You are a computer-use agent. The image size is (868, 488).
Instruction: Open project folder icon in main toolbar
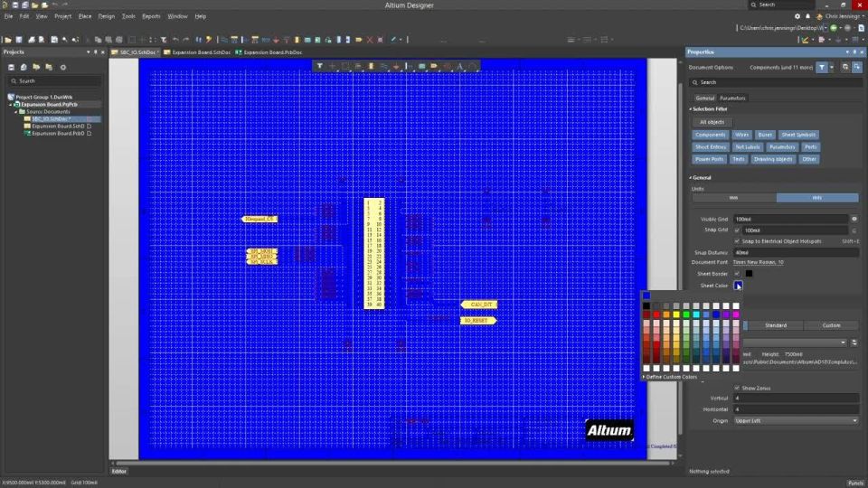tap(8, 40)
